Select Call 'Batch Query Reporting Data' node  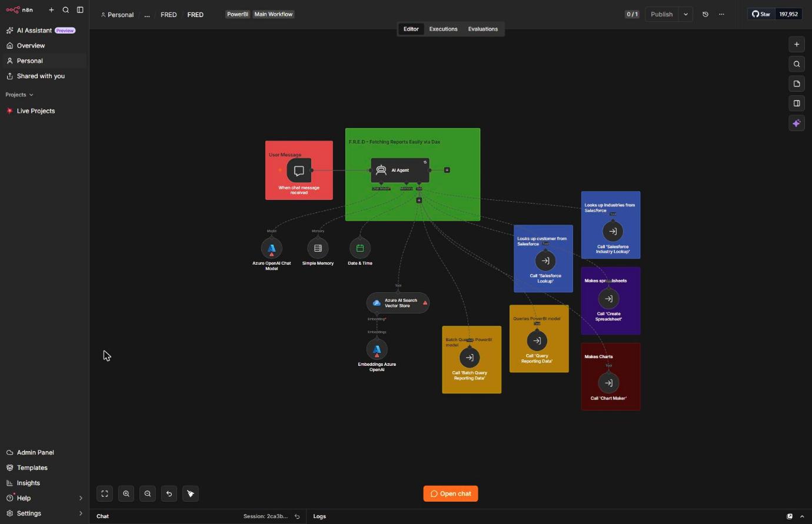pyautogui.click(x=470, y=358)
